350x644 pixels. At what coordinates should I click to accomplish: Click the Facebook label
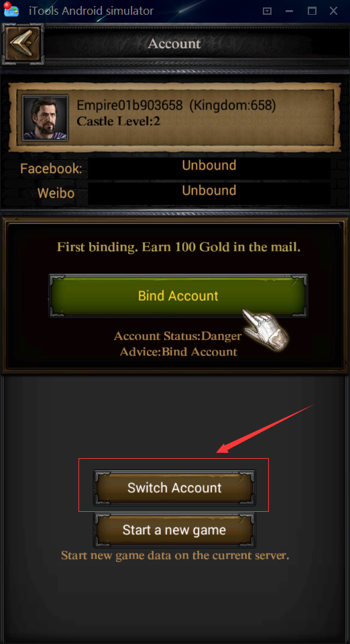(x=51, y=168)
